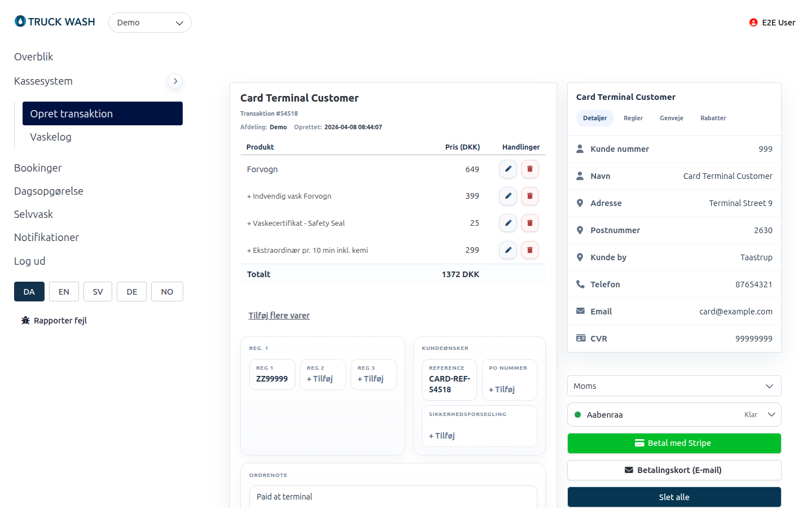Click the ordrenote field with Paid at terminal
The image size is (812, 508).
click(393, 497)
